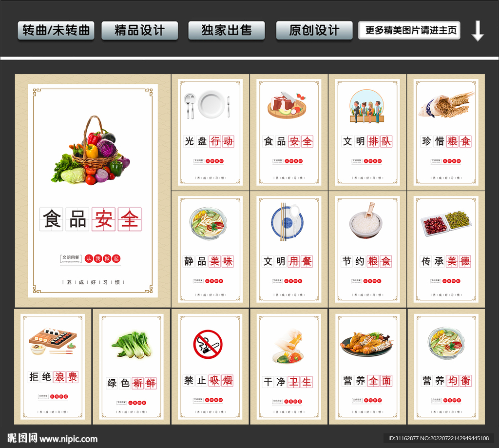Screen dimensions: 499x448
Task: Click the sushi tray illustration
Action: pos(53,341)
